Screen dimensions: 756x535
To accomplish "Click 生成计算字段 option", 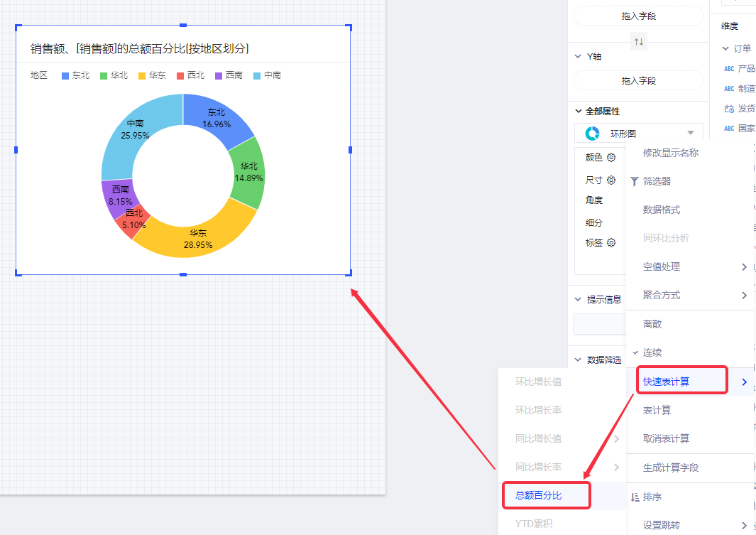I will [x=671, y=468].
